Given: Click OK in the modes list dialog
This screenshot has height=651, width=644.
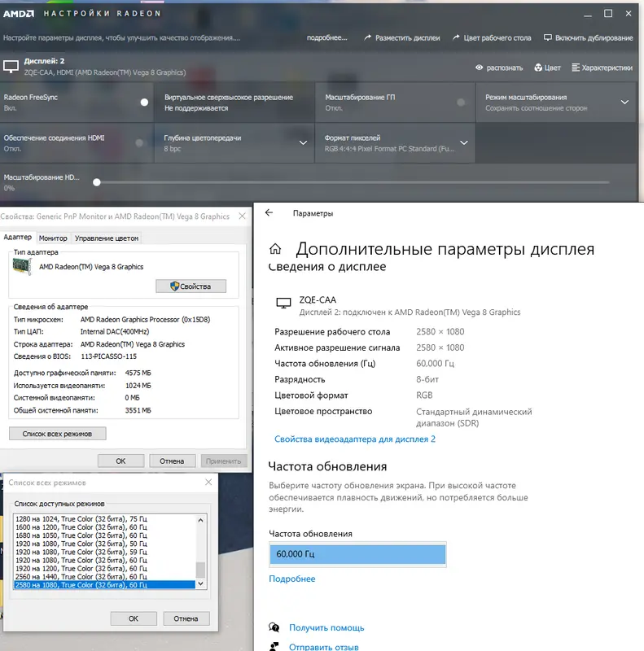Looking at the screenshot, I should pos(134,618).
